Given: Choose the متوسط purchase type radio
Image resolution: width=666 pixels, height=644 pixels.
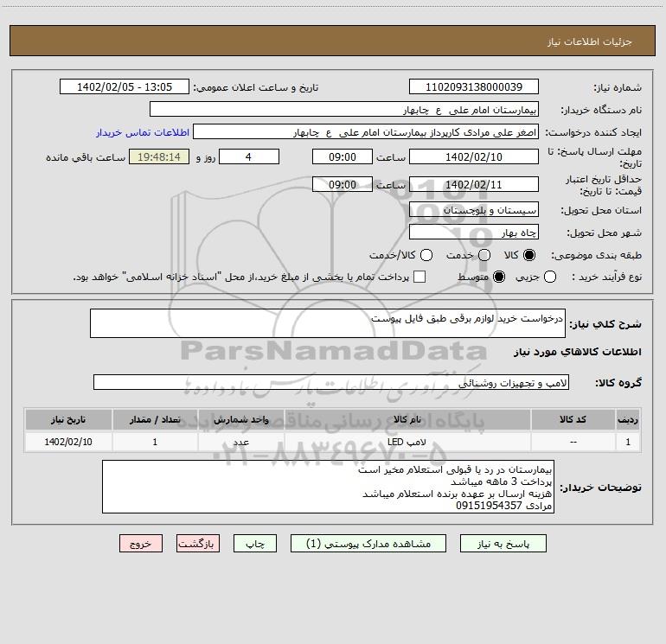Looking at the screenshot, I should point(499,277).
